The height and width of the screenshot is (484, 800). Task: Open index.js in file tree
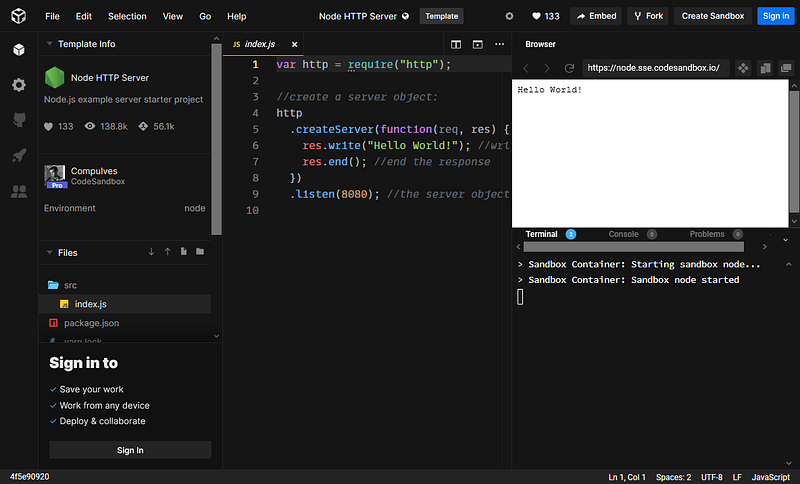[124, 304]
